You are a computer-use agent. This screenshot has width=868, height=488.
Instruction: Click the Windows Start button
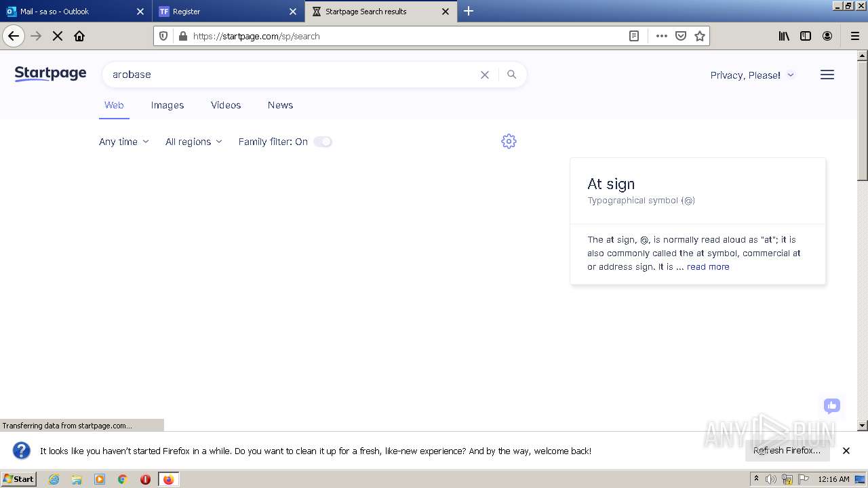pos(18,479)
